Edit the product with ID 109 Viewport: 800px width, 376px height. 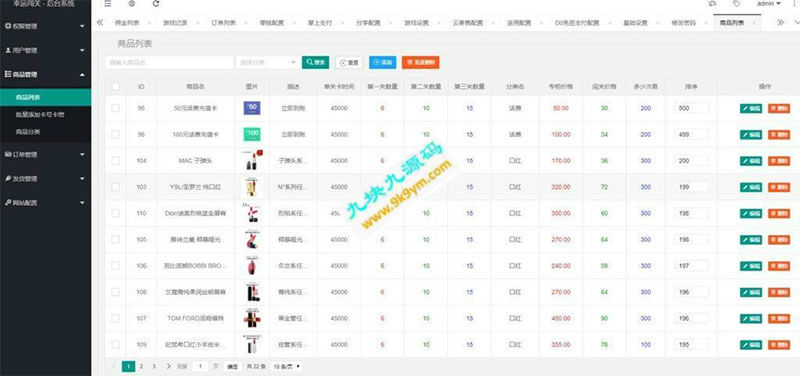[751, 345]
